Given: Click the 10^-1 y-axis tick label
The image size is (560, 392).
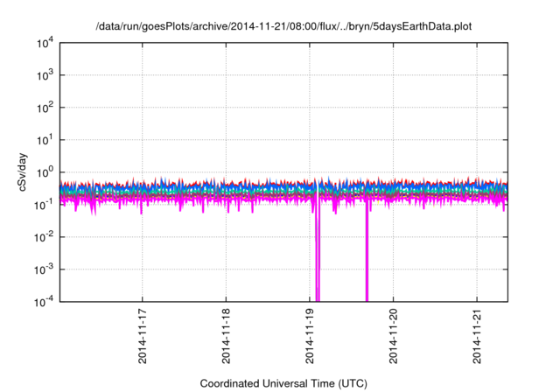Looking at the screenshot, I should 44,205.
